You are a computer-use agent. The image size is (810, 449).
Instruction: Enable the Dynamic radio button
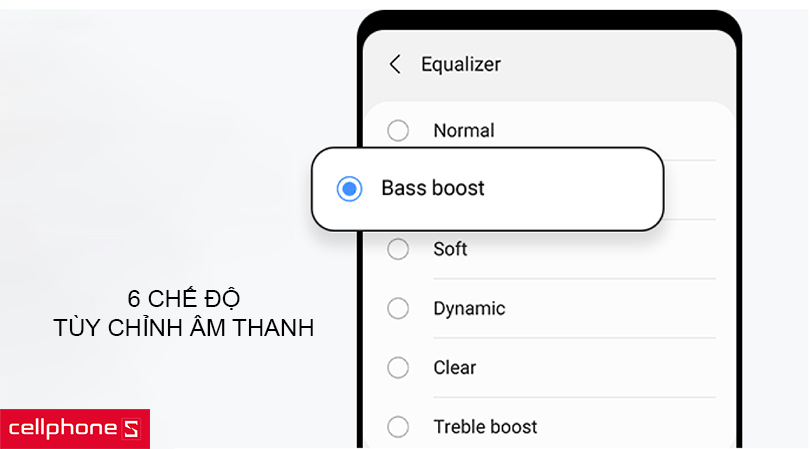pos(398,308)
